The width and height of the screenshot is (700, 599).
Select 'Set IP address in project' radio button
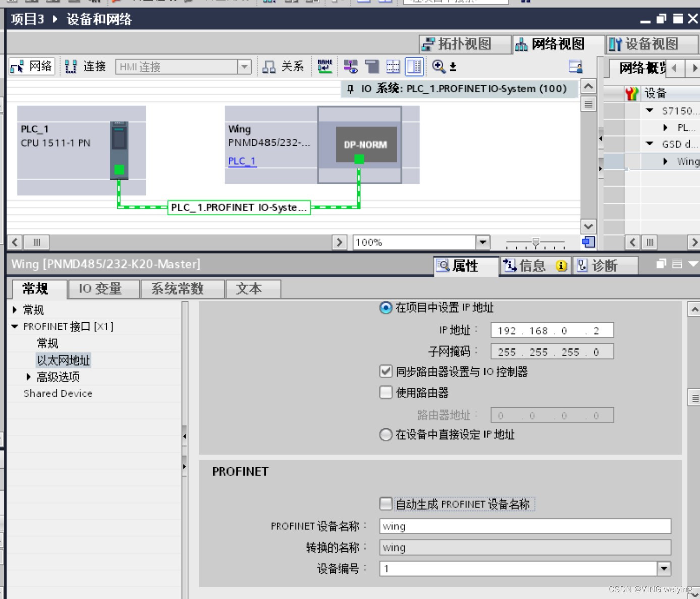pos(386,308)
